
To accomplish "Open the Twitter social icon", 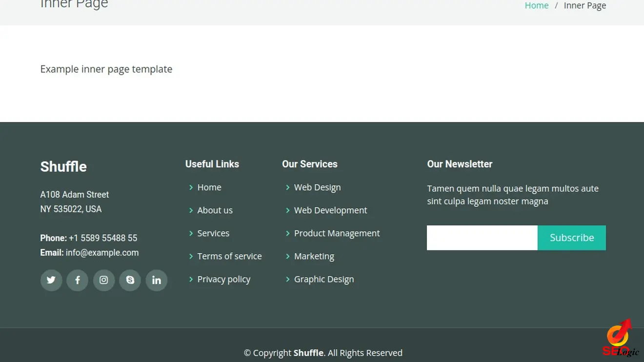I will pyautogui.click(x=51, y=281).
